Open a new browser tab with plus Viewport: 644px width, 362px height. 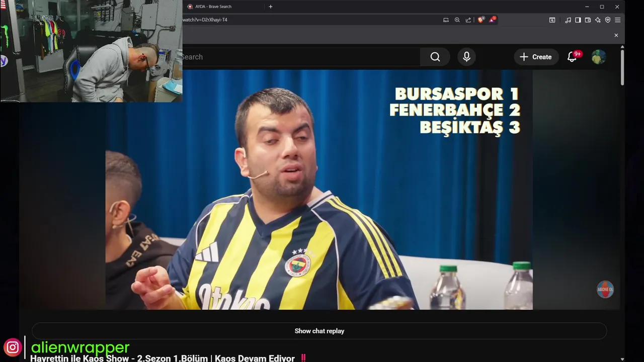pos(270,7)
